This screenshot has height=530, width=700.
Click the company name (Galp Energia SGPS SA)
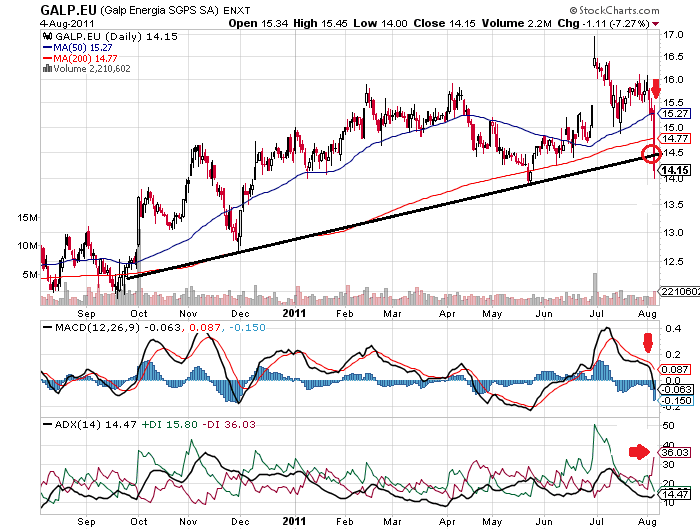tap(160, 10)
